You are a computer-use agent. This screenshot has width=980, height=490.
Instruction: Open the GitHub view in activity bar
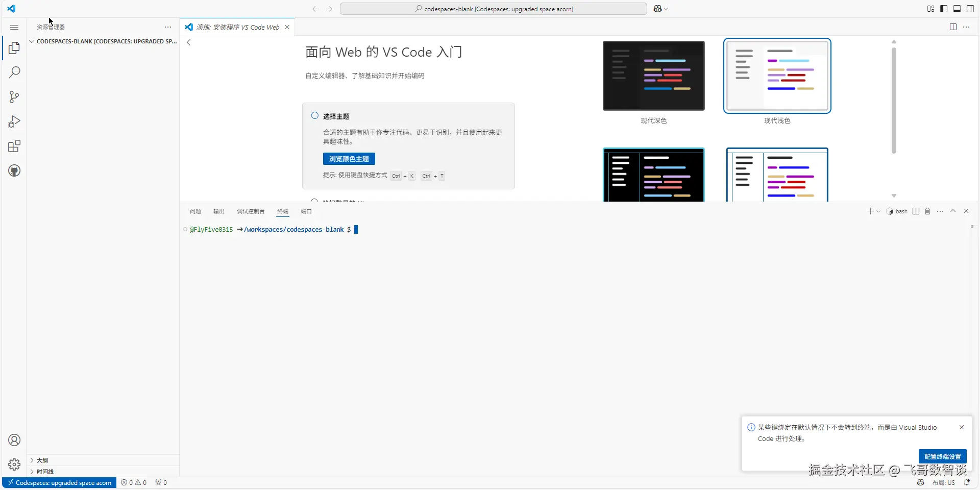[14, 171]
